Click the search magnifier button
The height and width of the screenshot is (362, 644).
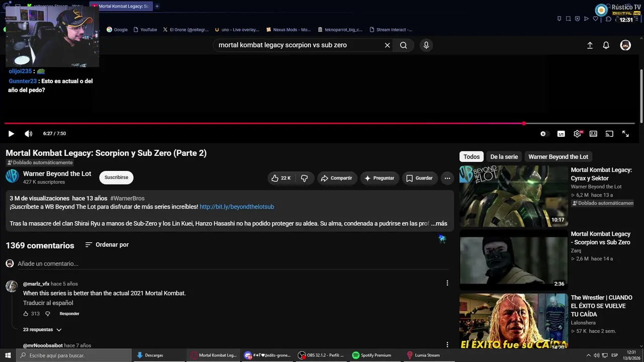pyautogui.click(x=404, y=45)
